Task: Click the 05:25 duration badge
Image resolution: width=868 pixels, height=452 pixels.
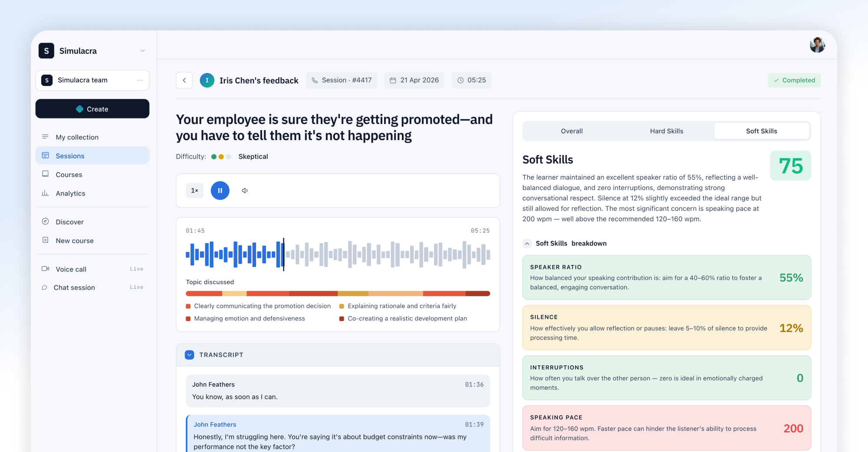Action: tap(471, 80)
